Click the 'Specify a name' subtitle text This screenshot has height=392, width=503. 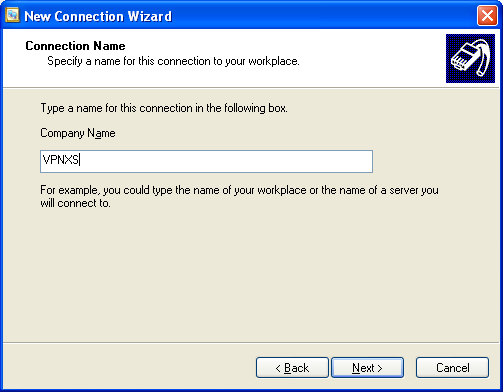tap(173, 61)
